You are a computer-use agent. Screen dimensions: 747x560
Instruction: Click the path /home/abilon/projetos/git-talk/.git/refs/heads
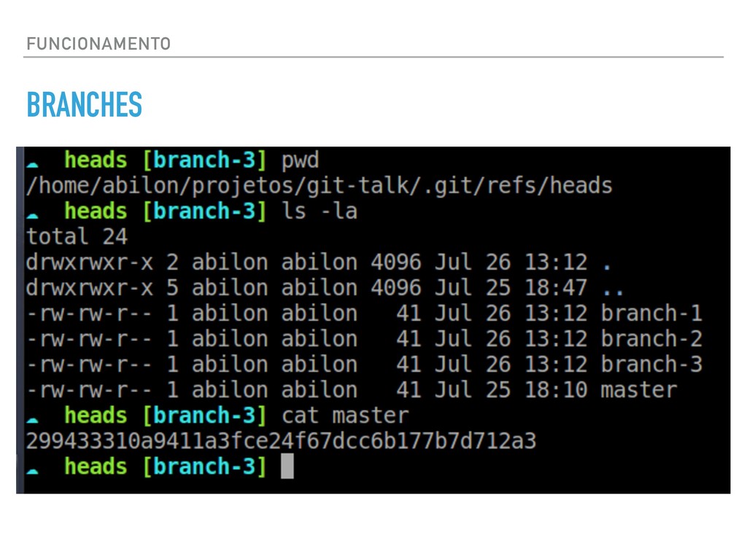click(319, 186)
